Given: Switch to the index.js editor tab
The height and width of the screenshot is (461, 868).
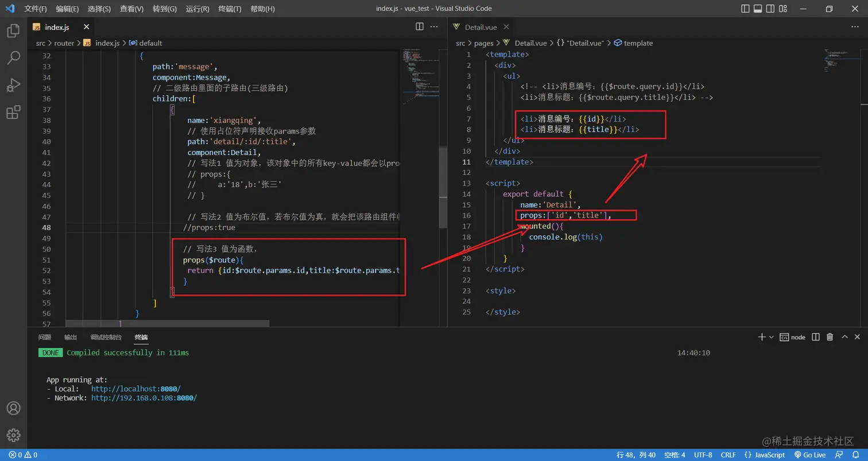Looking at the screenshot, I should click(x=62, y=27).
